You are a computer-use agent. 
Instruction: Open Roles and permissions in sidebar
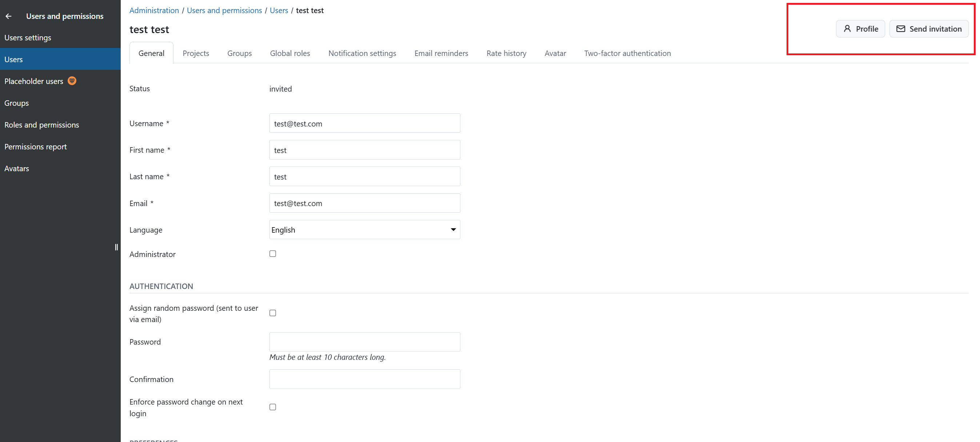coord(41,125)
